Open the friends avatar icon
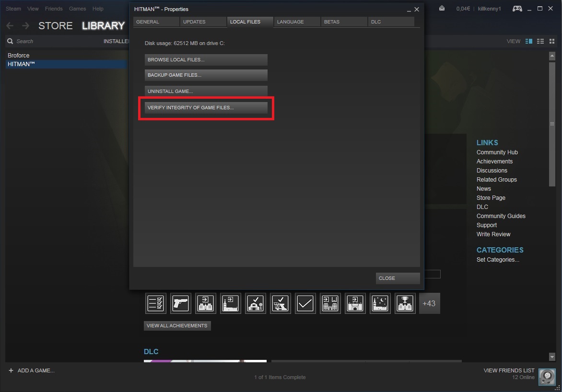Image resolution: width=562 pixels, height=392 pixels. pyautogui.click(x=547, y=377)
